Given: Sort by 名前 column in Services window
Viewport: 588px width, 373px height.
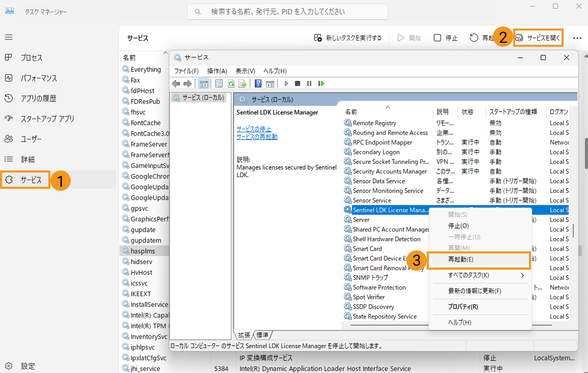Looking at the screenshot, I should pyautogui.click(x=351, y=111).
